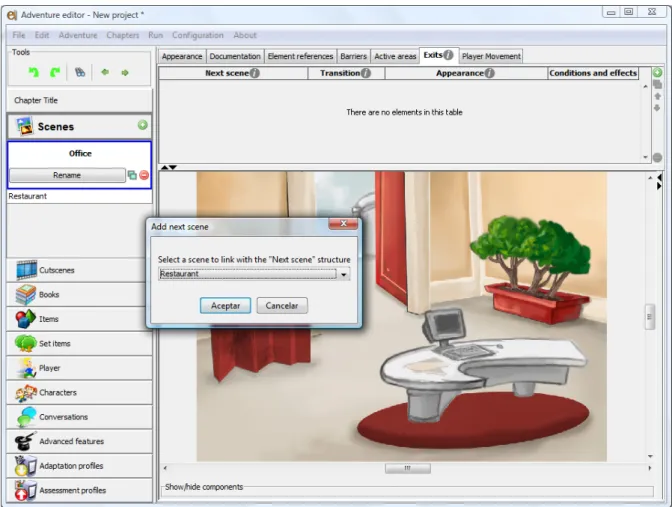The height and width of the screenshot is (507, 672).
Task: Collapse side panel with right-edge arrows
Action: 659,181
